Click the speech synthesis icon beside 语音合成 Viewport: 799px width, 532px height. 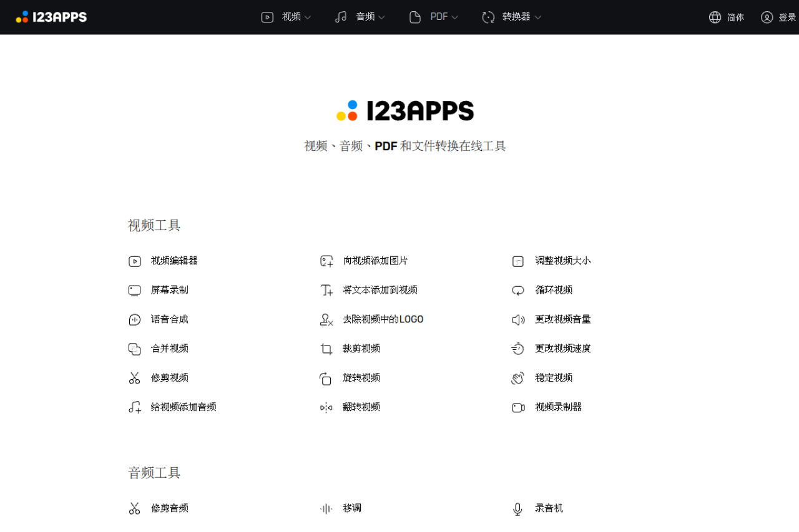(x=135, y=320)
